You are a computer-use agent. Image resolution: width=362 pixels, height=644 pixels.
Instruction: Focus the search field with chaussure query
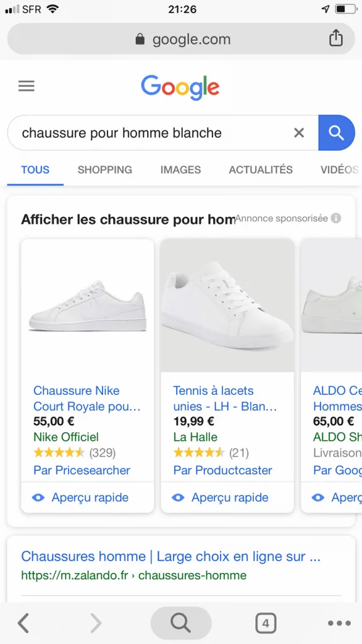156,133
